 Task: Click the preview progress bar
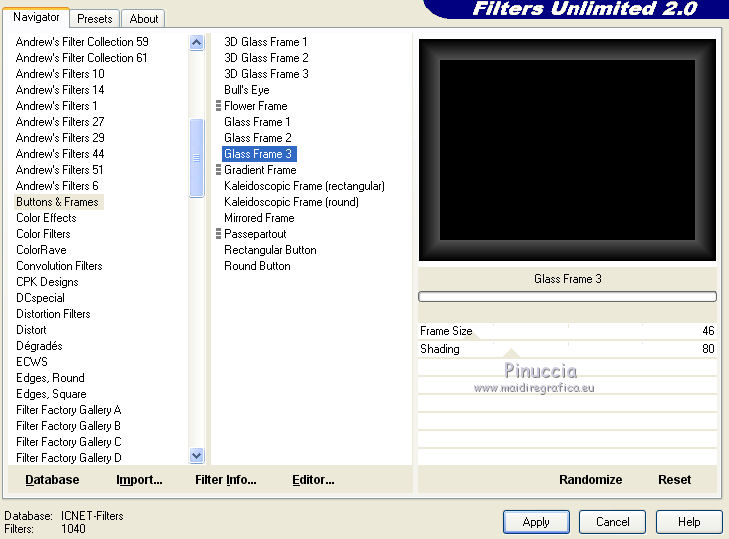567,296
